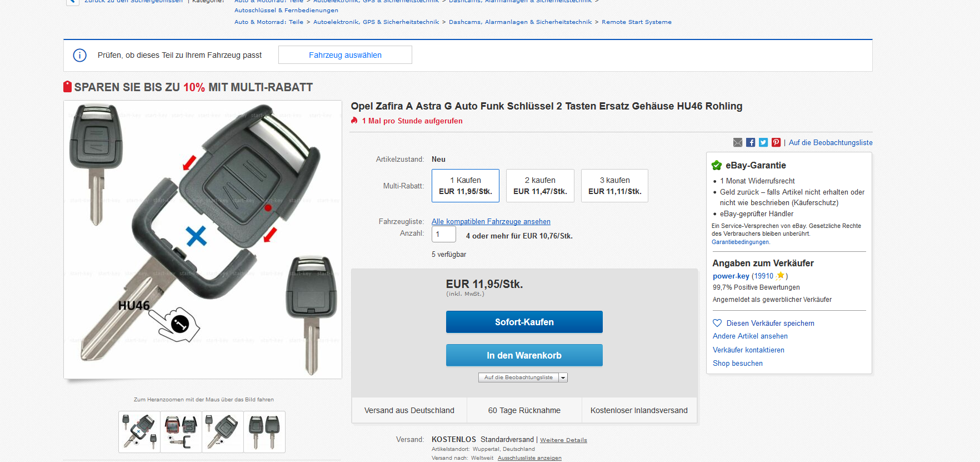Open Weitere Details shipping info
This screenshot has width=980, height=462.
563,440
